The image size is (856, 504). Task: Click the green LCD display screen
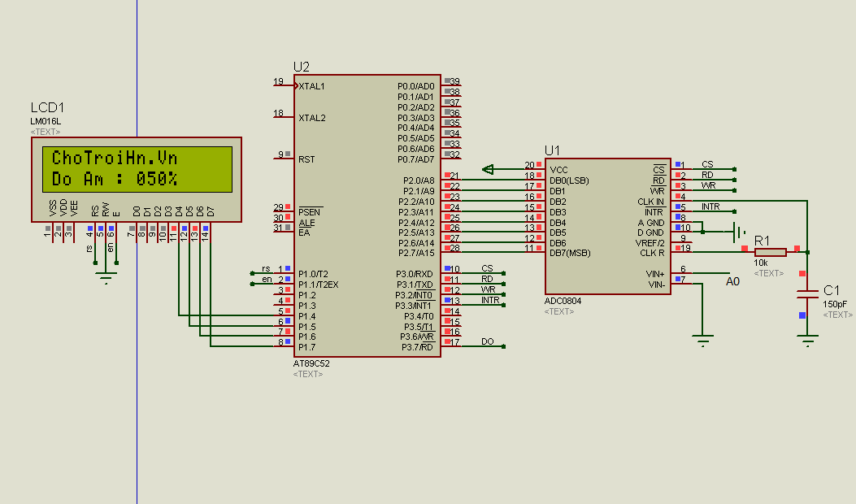click(136, 168)
